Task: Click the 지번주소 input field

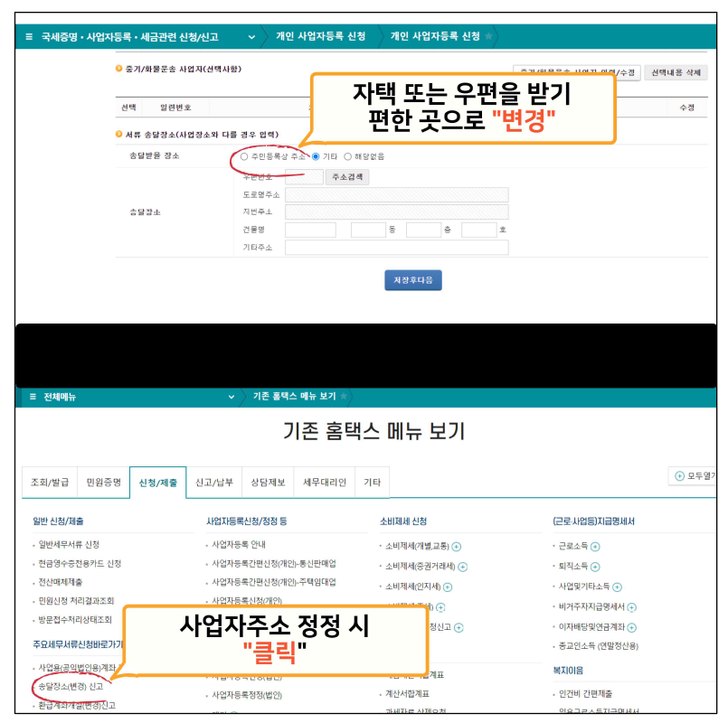Action: 396,212
